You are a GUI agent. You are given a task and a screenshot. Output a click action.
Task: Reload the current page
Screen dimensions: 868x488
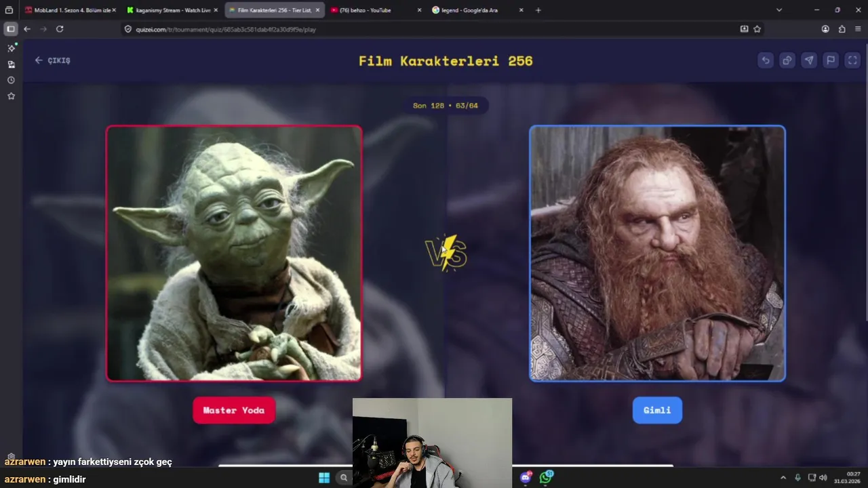[x=60, y=29]
